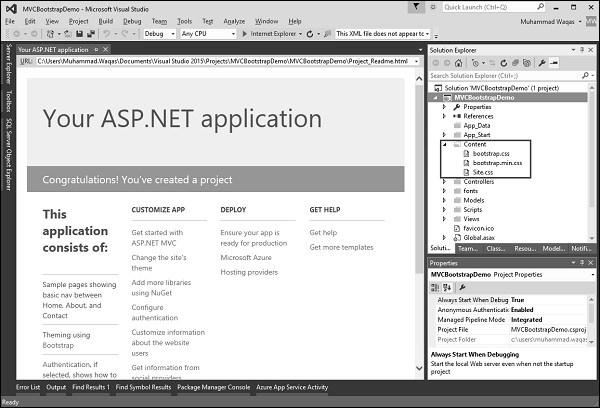Click Categorized view icon in Properties panel

(436, 286)
